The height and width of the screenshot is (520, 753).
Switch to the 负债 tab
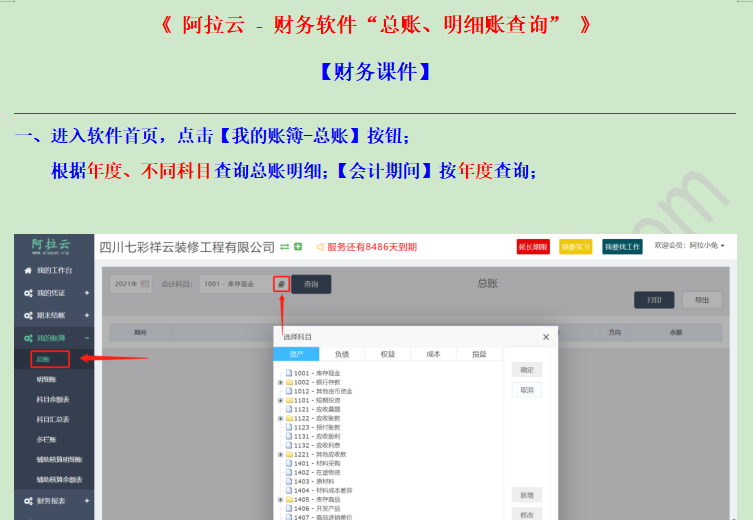coord(342,354)
